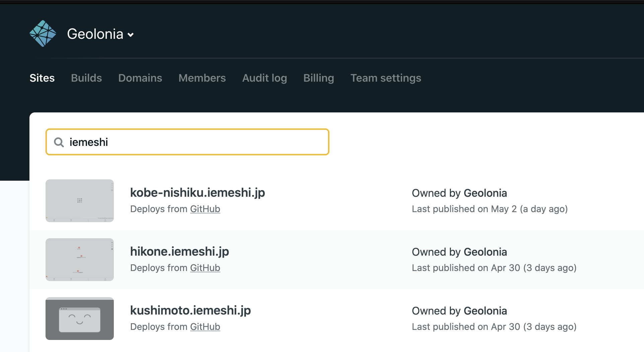Open the Billing page
Screen dimensions: 644x352
[318, 78]
